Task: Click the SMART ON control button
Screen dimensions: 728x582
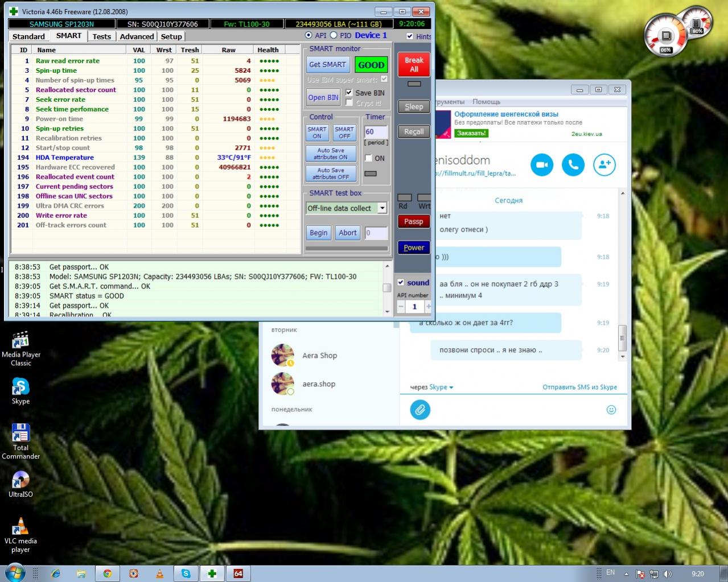Action: 317,133
